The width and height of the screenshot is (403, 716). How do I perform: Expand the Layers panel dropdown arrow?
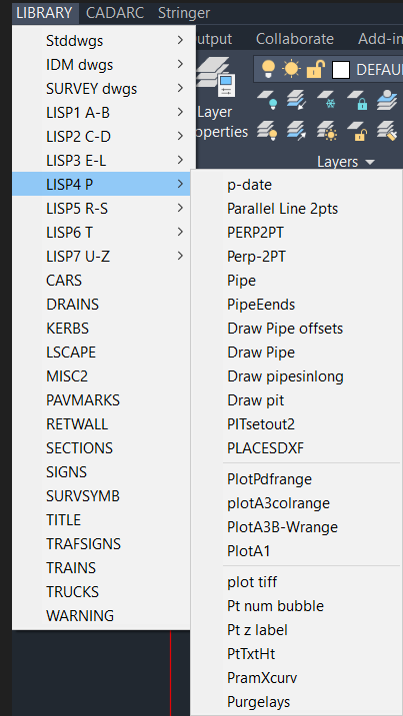[x=370, y=162]
